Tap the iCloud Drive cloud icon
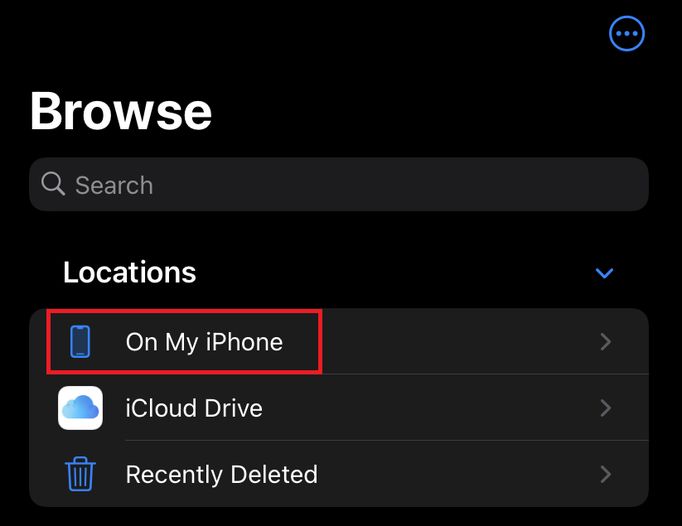 click(x=81, y=408)
